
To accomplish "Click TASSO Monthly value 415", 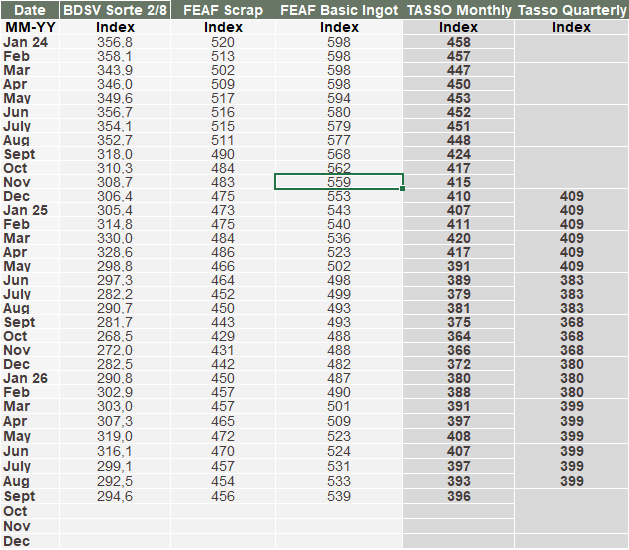I will tap(459, 182).
